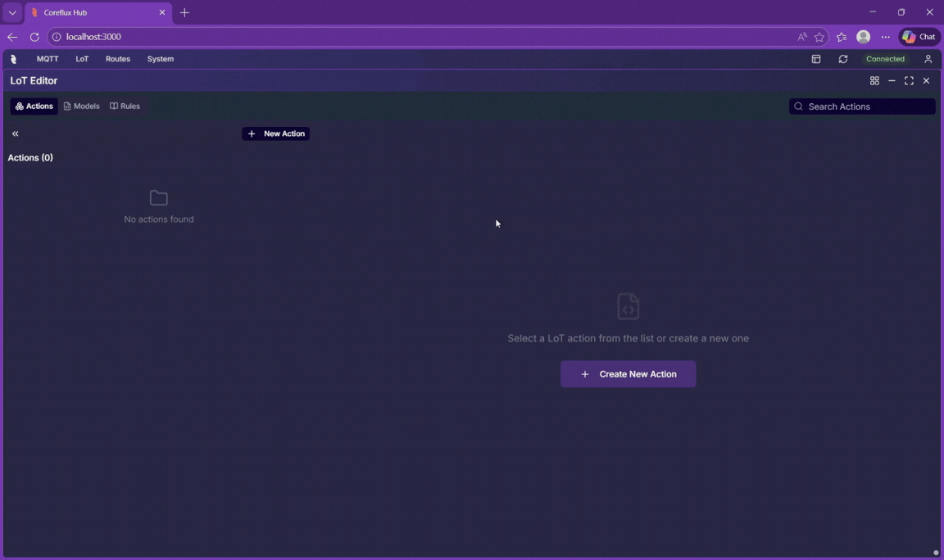
Task: Click the refresh connection icon in the hub toolbar
Action: click(x=842, y=58)
